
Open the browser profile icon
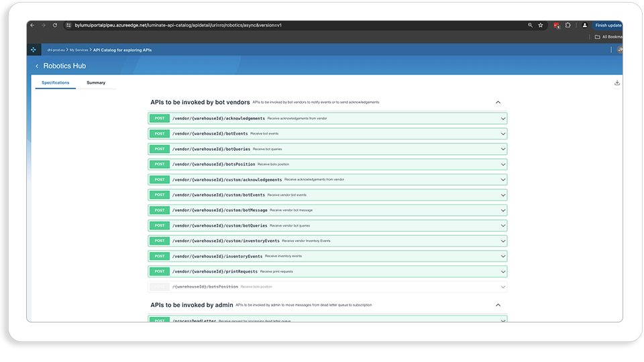[585, 25]
